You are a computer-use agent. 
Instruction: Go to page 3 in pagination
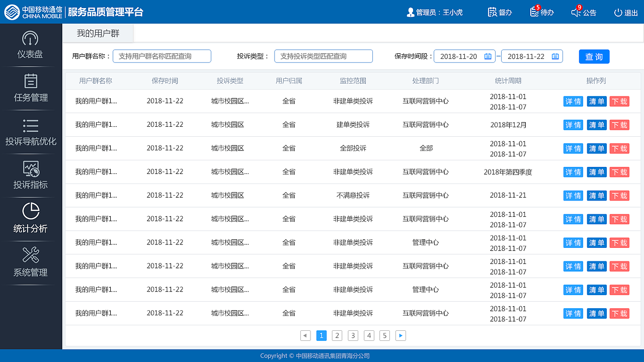(x=353, y=335)
